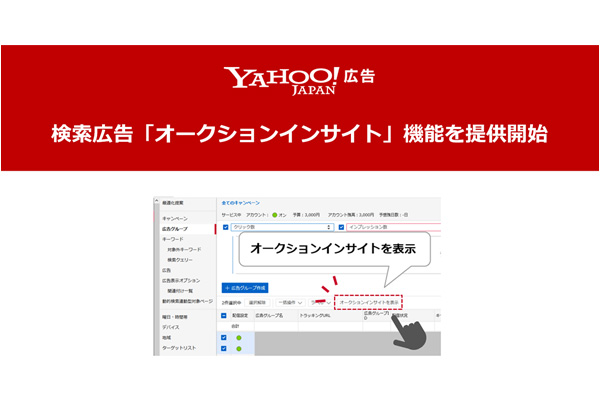Open 広告表示オプション in sidebar
This screenshot has width=600, height=400.
[180, 280]
